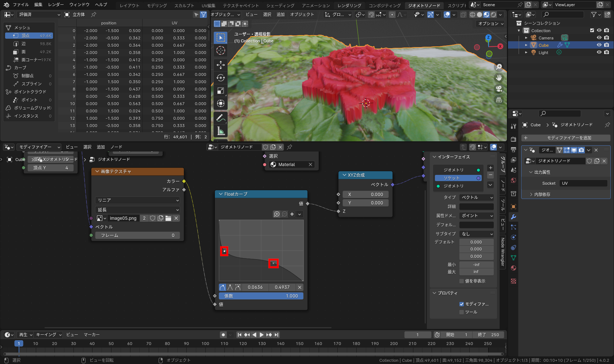
Task: Uncheck the モディファイアー property checkbox
Action: coord(462,304)
